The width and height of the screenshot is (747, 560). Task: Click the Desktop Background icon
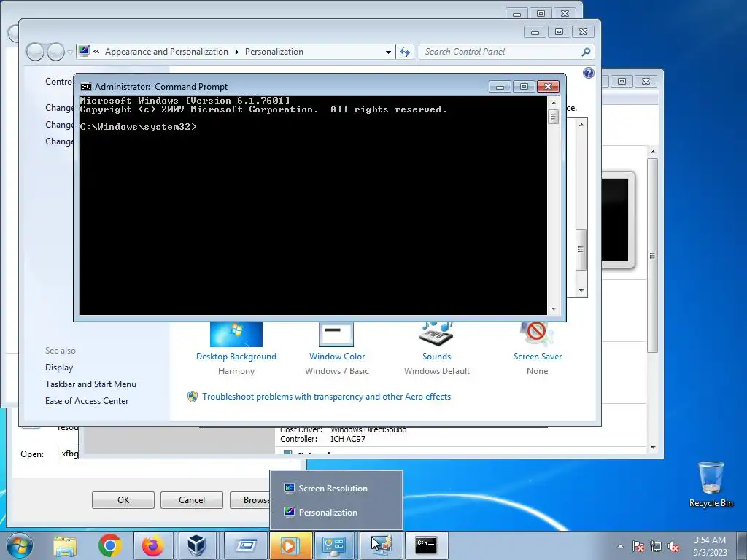[x=236, y=334]
